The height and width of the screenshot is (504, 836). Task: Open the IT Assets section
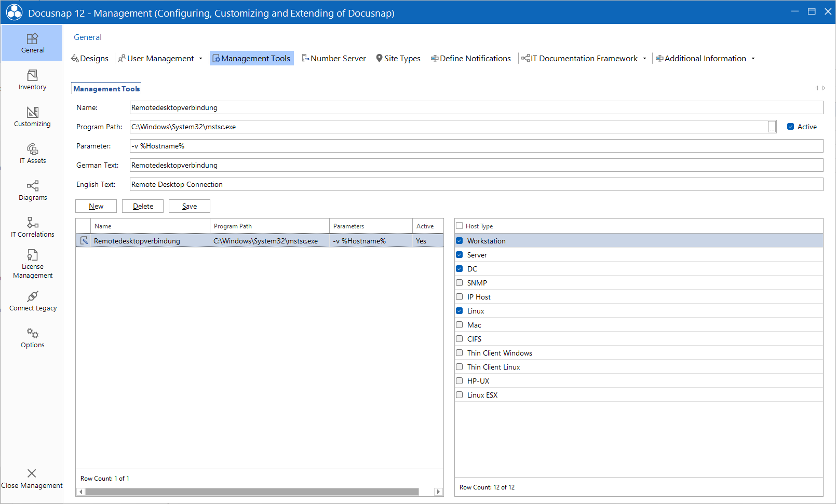tap(32, 154)
